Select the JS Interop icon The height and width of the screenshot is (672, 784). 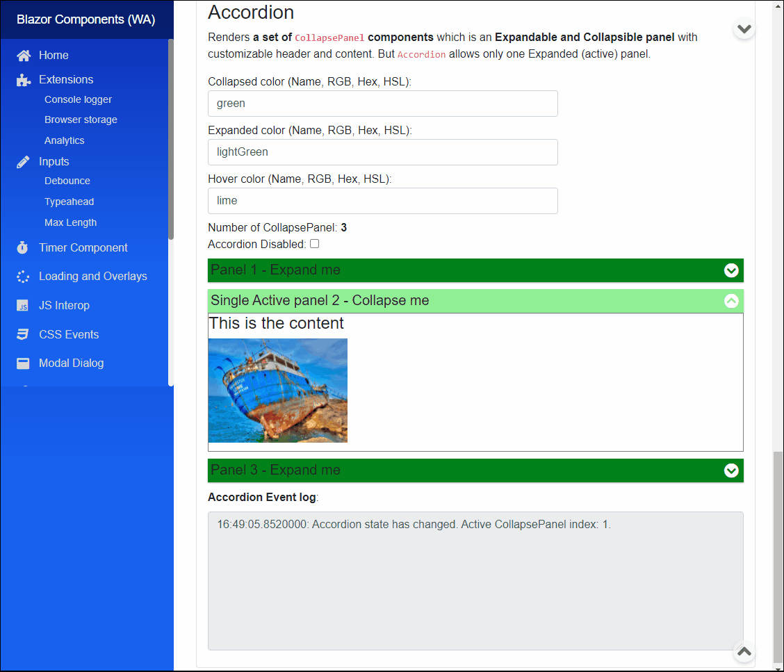(23, 305)
